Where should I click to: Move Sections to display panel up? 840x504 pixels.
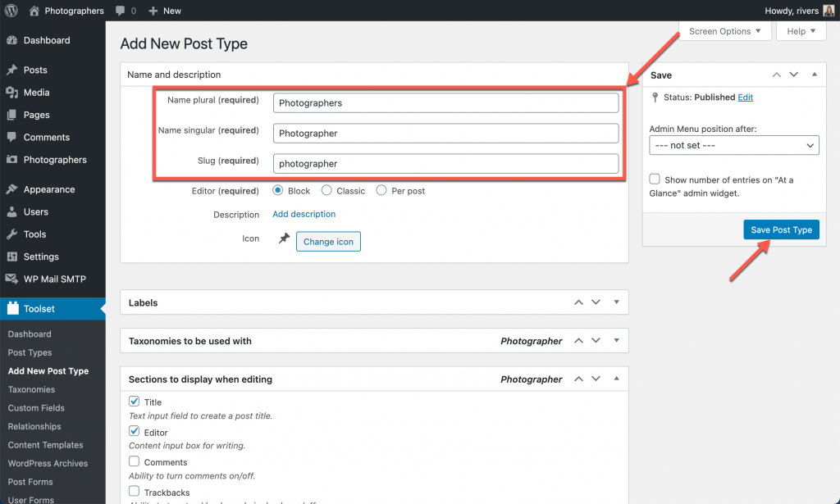click(578, 379)
